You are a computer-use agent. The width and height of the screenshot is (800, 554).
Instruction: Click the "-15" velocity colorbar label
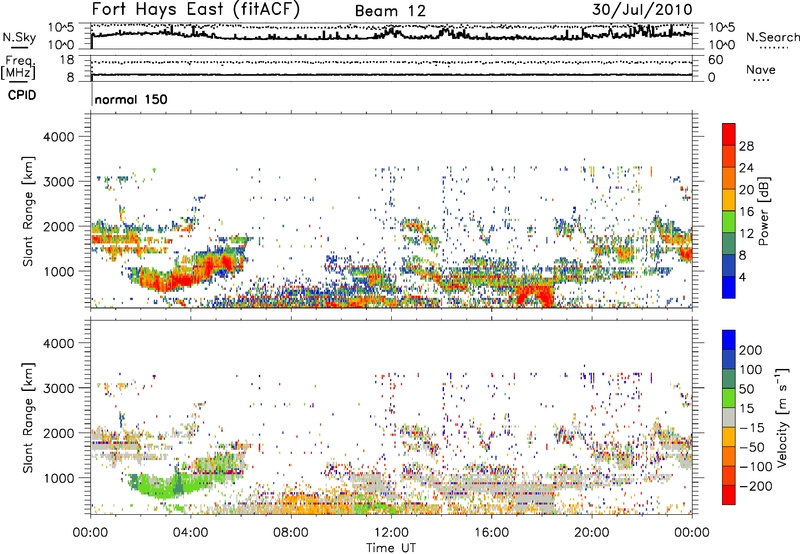tap(752, 428)
